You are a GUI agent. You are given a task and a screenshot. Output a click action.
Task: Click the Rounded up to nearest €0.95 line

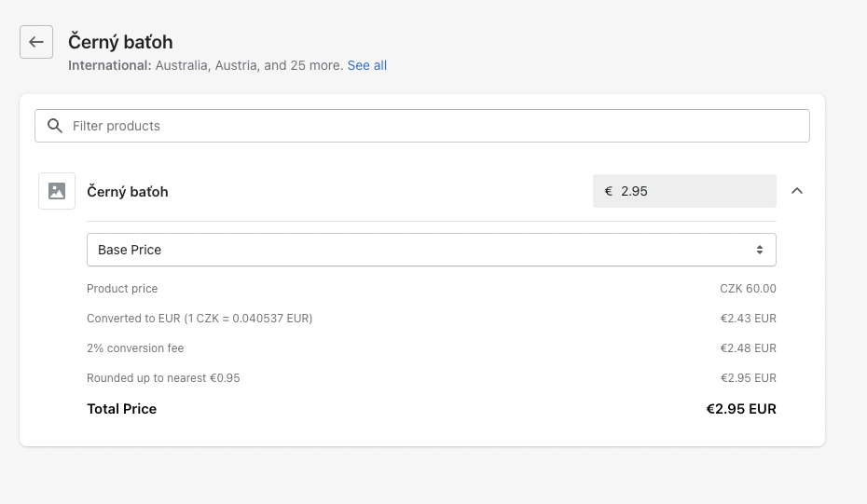coord(163,378)
